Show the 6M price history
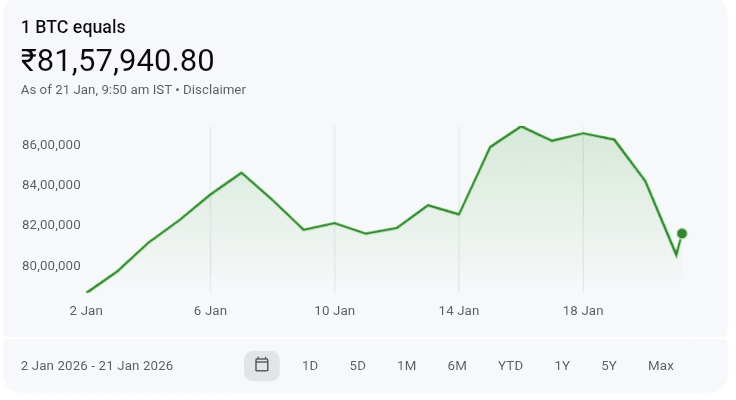 [457, 365]
